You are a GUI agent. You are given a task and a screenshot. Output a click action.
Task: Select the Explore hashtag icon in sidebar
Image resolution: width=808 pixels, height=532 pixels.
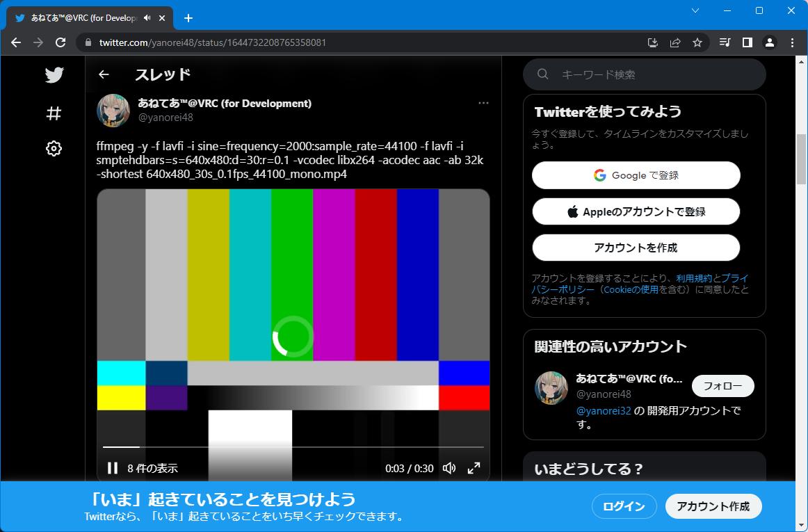(x=54, y=113)
